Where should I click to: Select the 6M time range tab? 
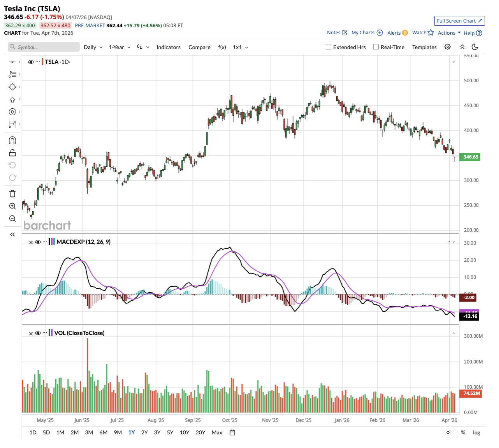click(103, 432)
